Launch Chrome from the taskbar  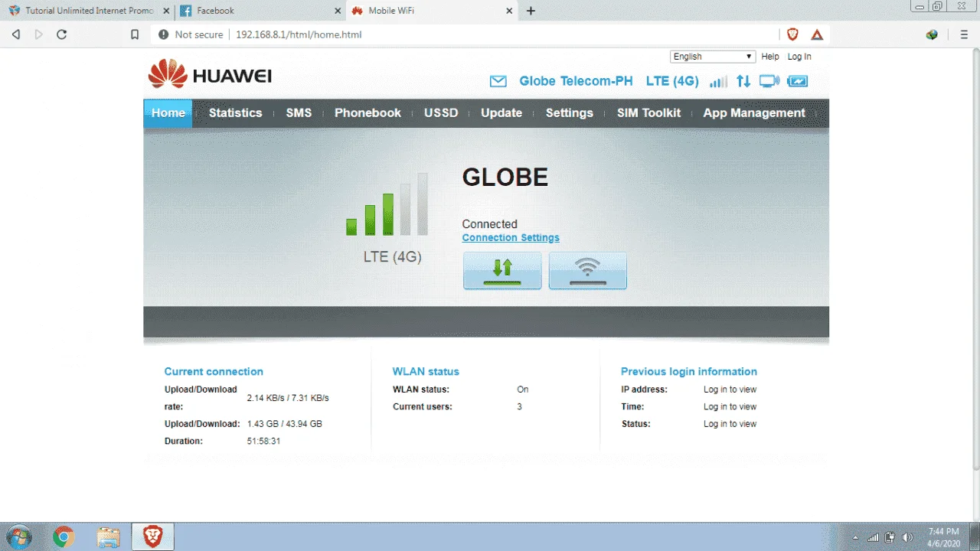(x=64, y=537)
